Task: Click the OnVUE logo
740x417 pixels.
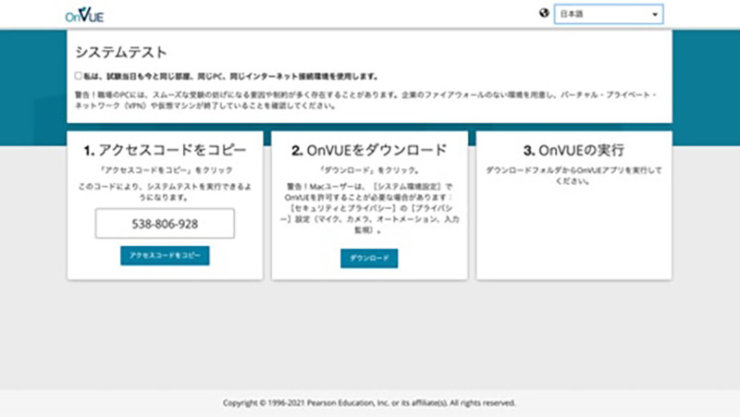Action: coord(84,15)
